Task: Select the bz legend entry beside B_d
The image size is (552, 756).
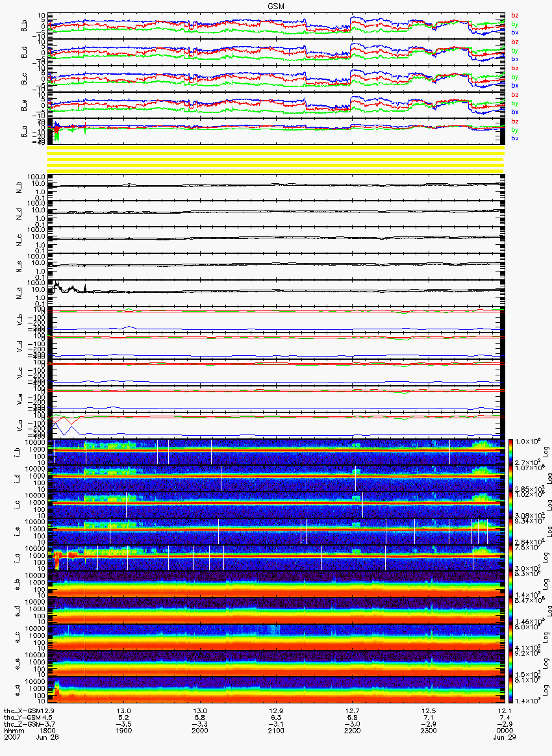Action: (515, 42)
